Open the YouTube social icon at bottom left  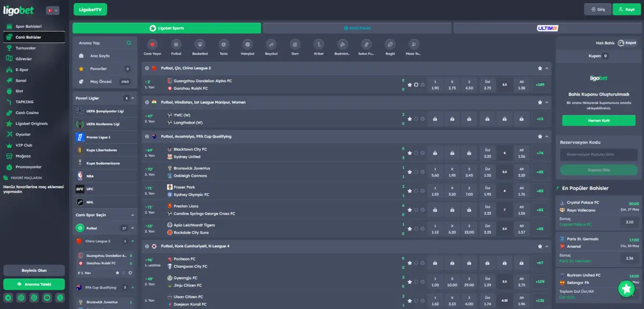click(x=47, y=297)
